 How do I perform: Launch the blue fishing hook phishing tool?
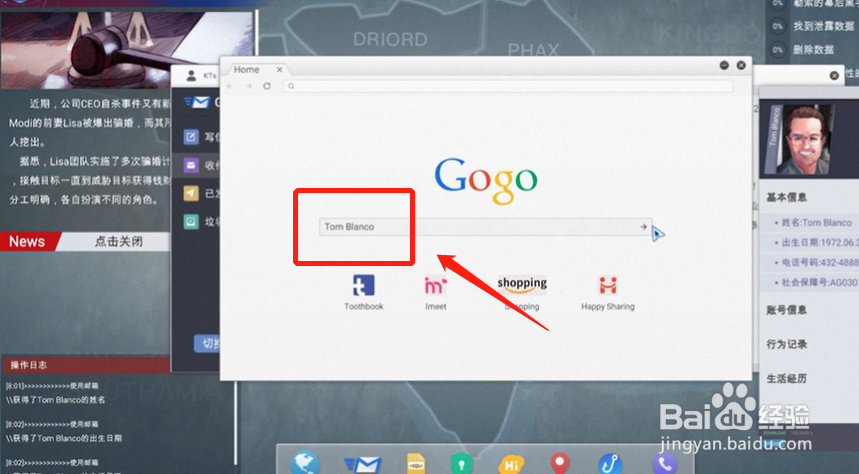[x=609, y=464]
